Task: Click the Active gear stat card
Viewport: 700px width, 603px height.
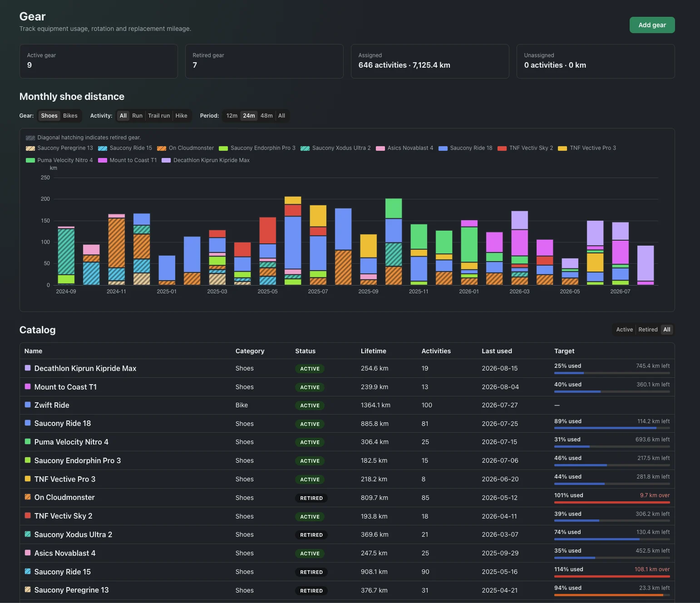Action: click(x=99, y=61)
